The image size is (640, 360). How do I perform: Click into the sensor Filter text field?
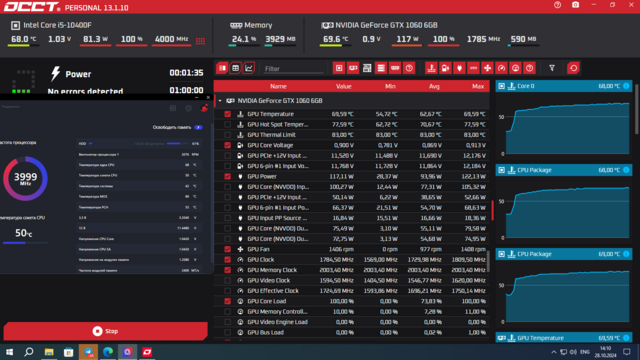293,69
